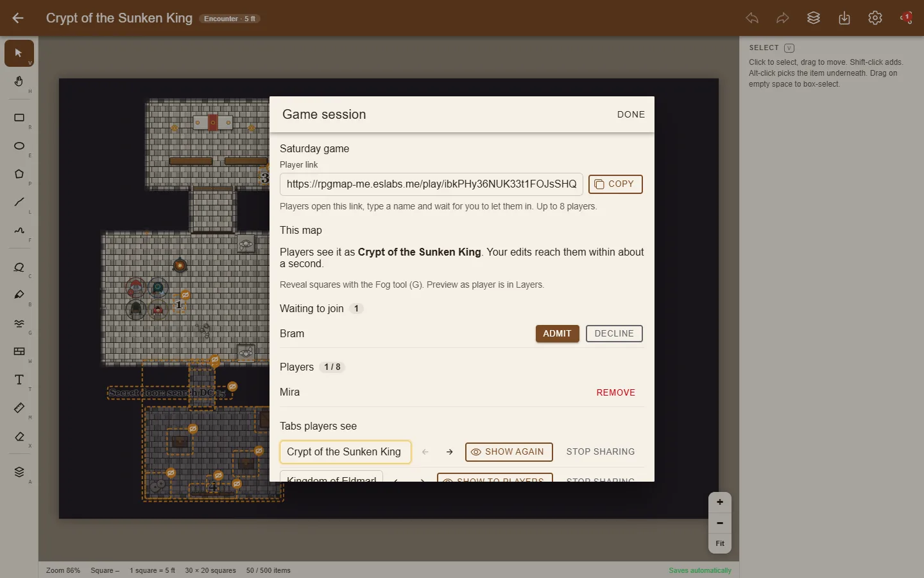Fit the map to view

[x=720, y=543]
